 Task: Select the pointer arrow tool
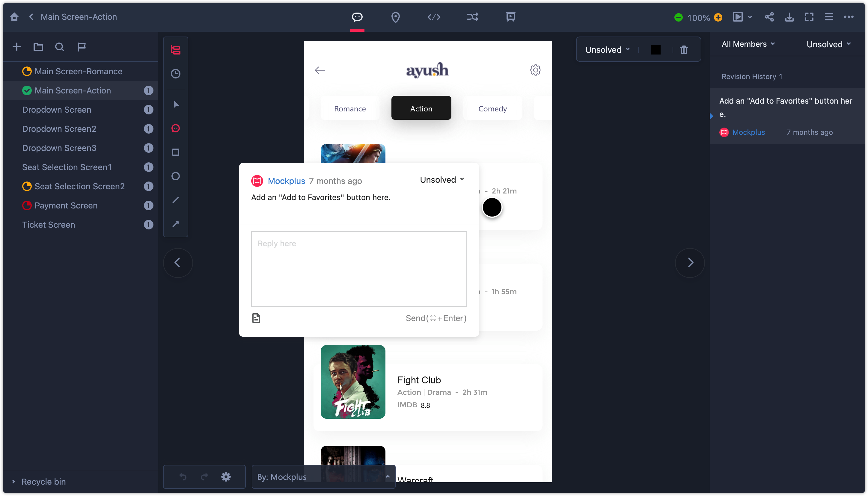176,104
